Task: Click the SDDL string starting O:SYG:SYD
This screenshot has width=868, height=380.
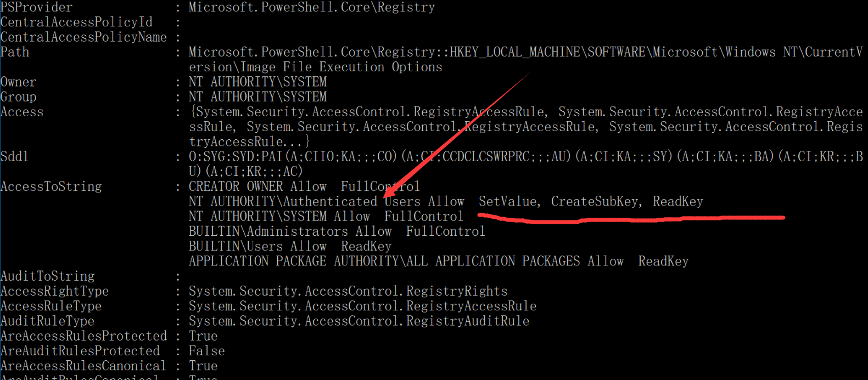Action: 526,164
